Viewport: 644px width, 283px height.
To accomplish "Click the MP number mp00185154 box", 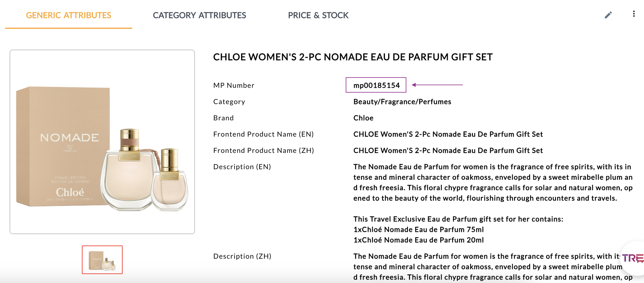I will coord(376,85).
